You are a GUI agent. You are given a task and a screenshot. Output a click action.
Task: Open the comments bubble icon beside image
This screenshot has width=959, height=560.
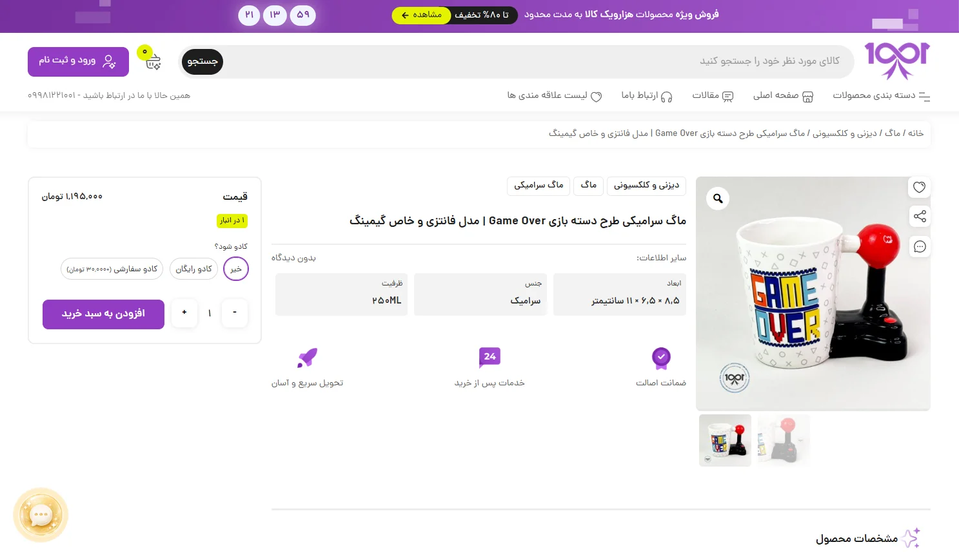[919, 246]
